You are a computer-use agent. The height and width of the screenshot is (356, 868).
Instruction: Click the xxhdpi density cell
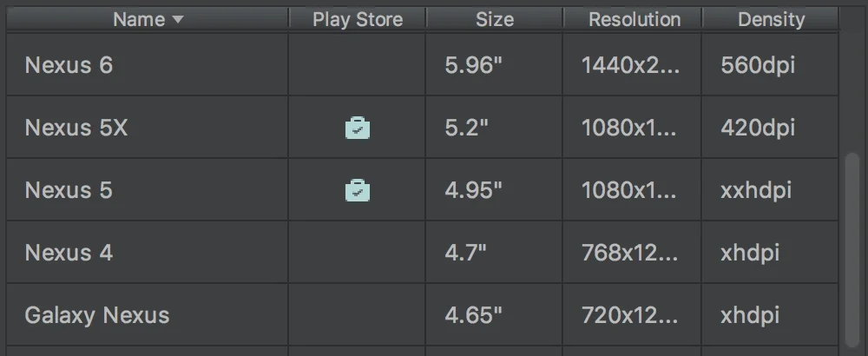point(770,190)
